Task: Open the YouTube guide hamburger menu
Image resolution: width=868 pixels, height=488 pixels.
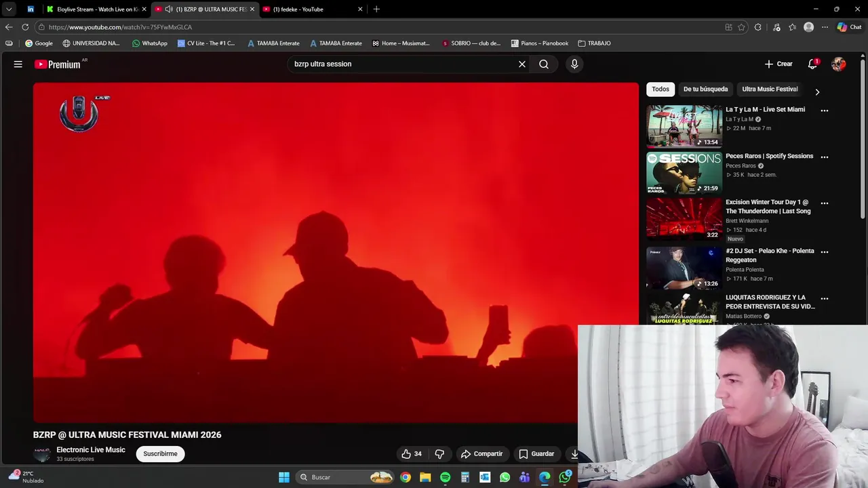Action: [18, 64]
